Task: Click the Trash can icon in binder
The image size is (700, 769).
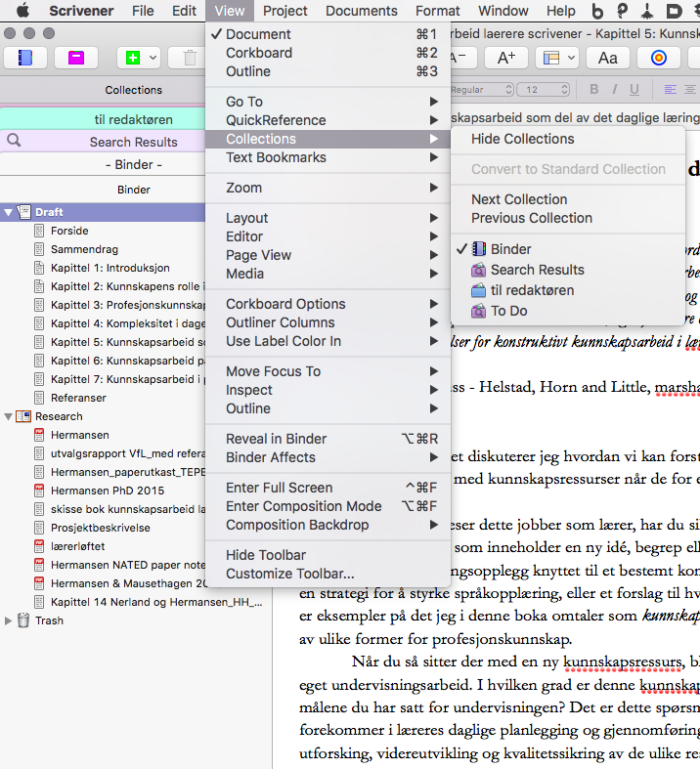Action: 23,619
